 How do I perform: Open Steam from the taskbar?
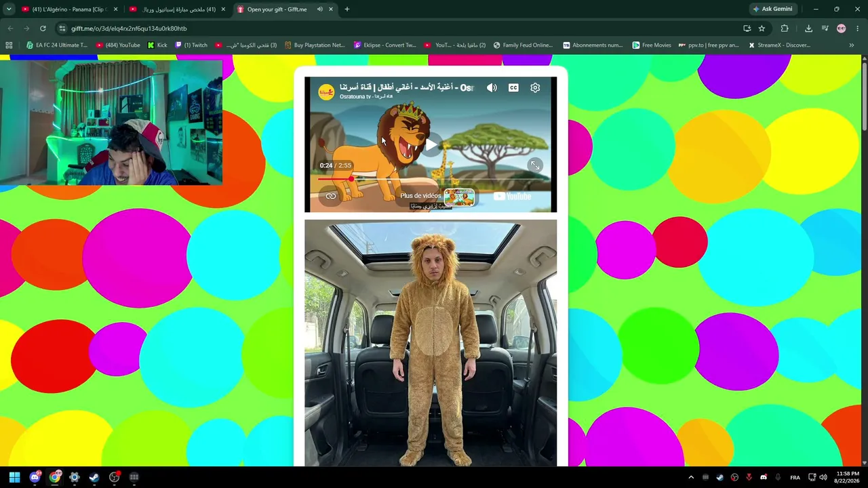(x=94, y=477)
